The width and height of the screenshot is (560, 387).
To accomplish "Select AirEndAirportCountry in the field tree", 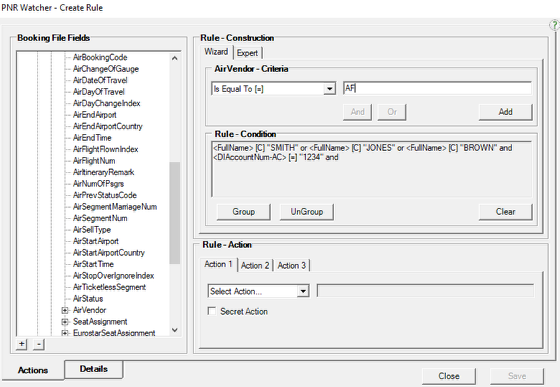I will pyautogui.click(x=108, y=126).
